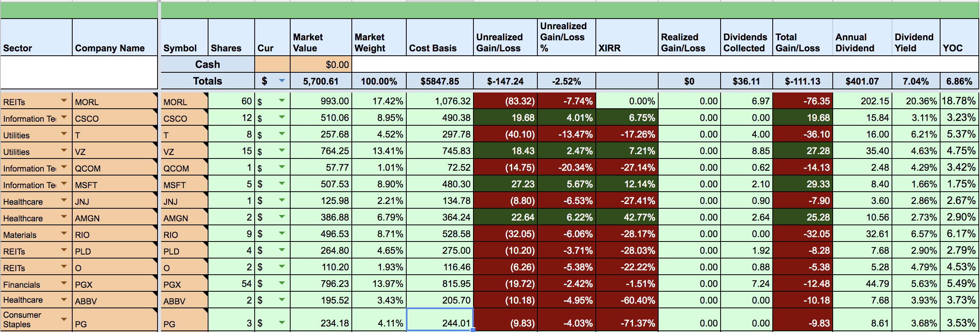This screenshot has height=332, width=980.
Task: Select the total unrealized loss $-147.24
Action: (x=505, y=81)
